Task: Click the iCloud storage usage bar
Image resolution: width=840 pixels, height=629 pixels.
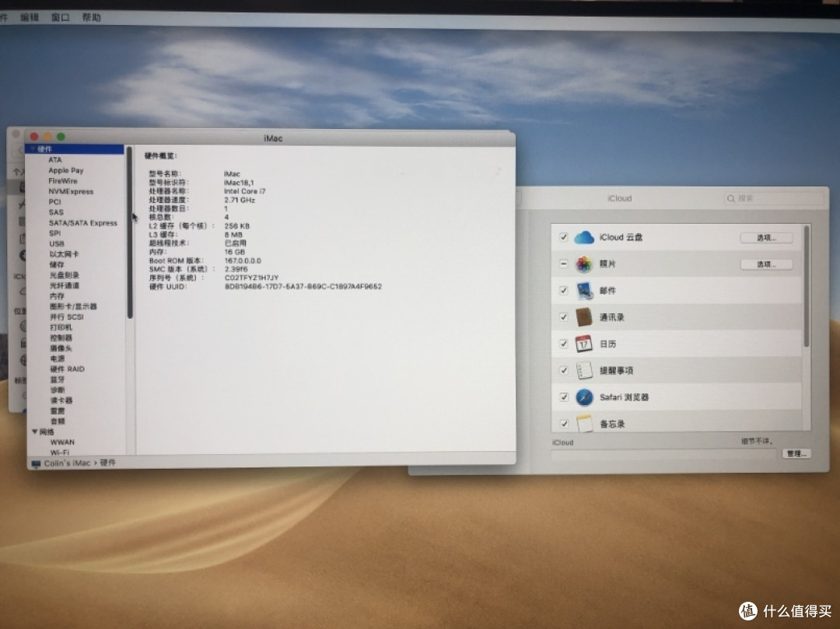Action: coord(663,454)
